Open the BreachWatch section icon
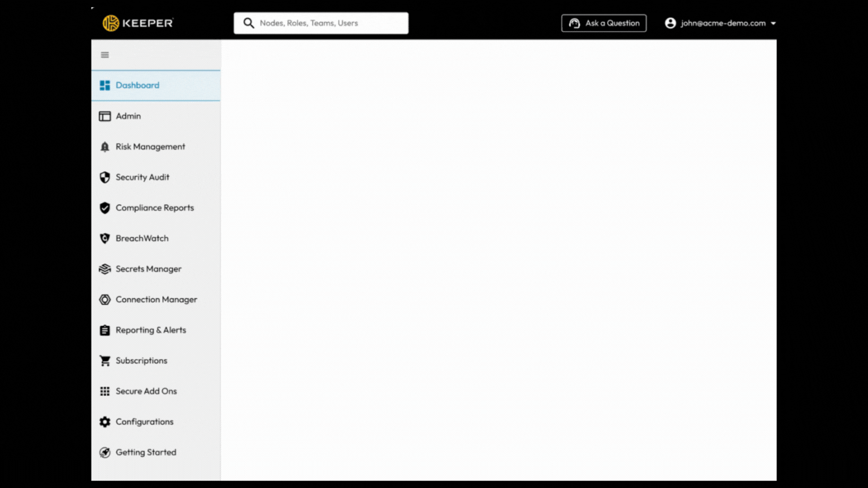Image resolution: width=868 pixels, height=488 pixels. (105, 238)
